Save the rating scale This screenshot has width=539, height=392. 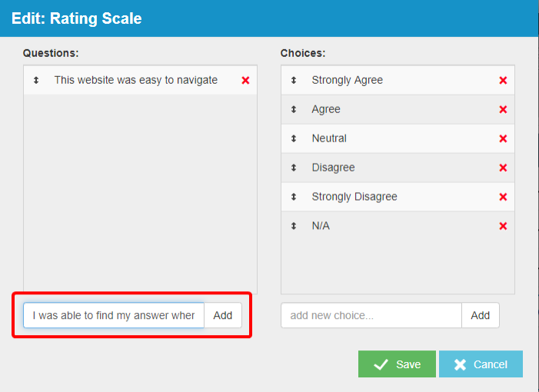397,364
